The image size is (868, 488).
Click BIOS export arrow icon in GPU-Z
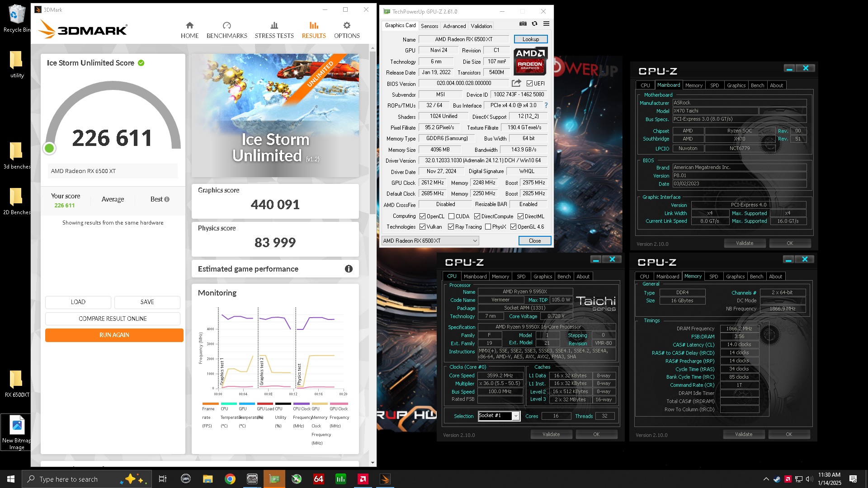pos(516,83)
